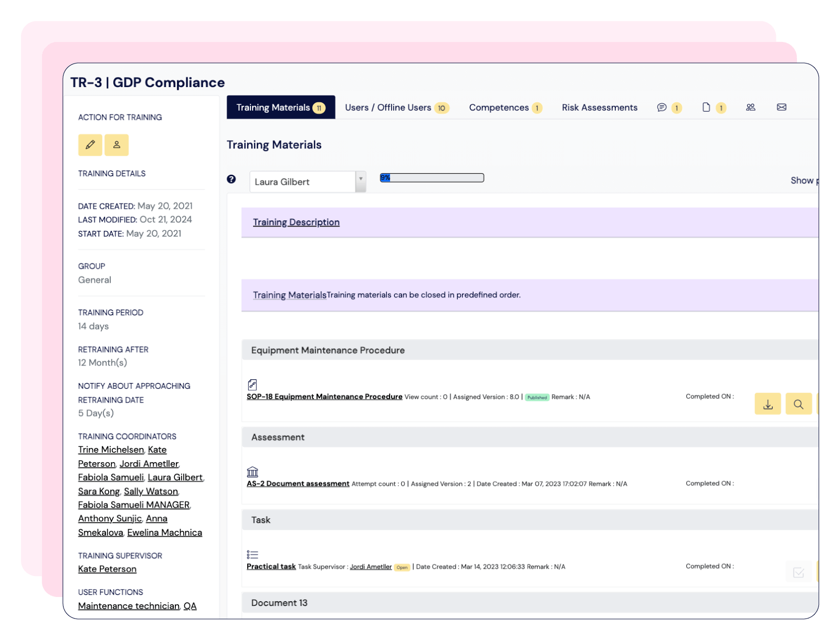This screenshot has height=640, width=840.
Task: Click coordinator Sara Kong link
Action: [x=99, y=492]
